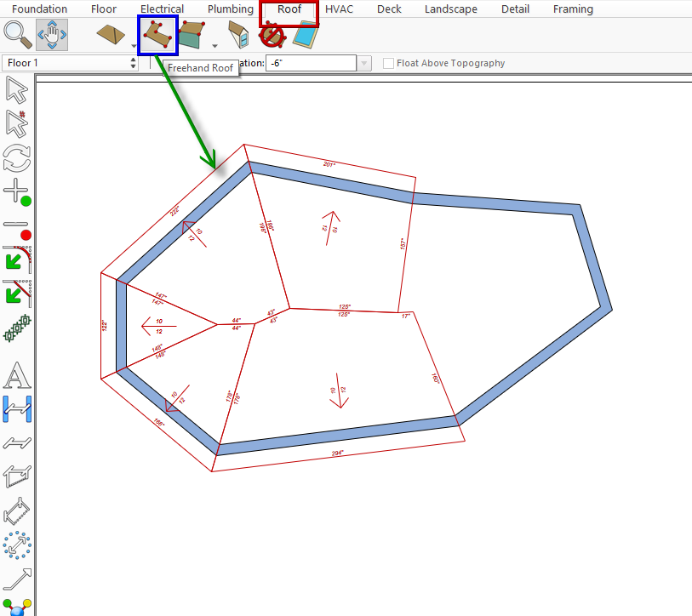Open the Floor tab
This screenshot has height=616, width=692.
tap(104, 9)
